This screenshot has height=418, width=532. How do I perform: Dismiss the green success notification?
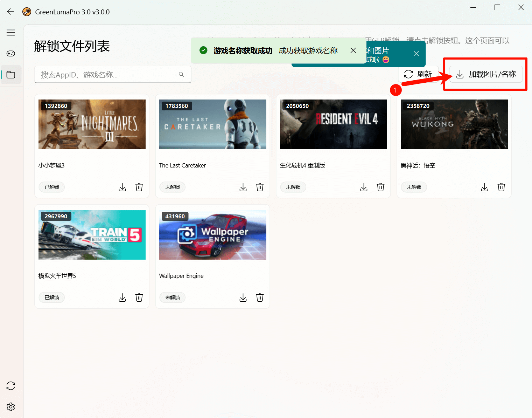coord(353,50)
